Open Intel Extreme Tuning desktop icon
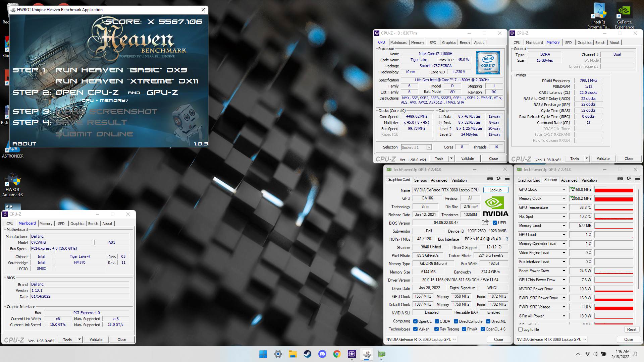The width and height of the screenshot is (644, 362). [x=599, y=16]
